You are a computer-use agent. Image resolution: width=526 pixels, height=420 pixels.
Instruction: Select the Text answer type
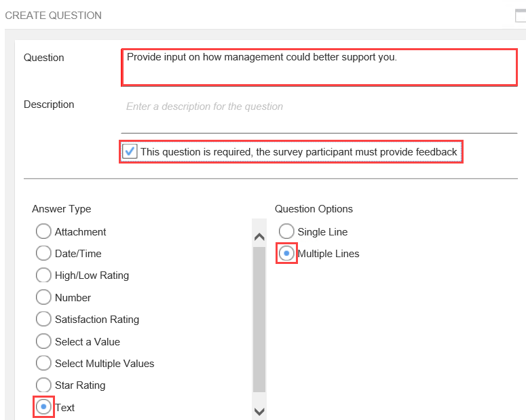(43, 407)
